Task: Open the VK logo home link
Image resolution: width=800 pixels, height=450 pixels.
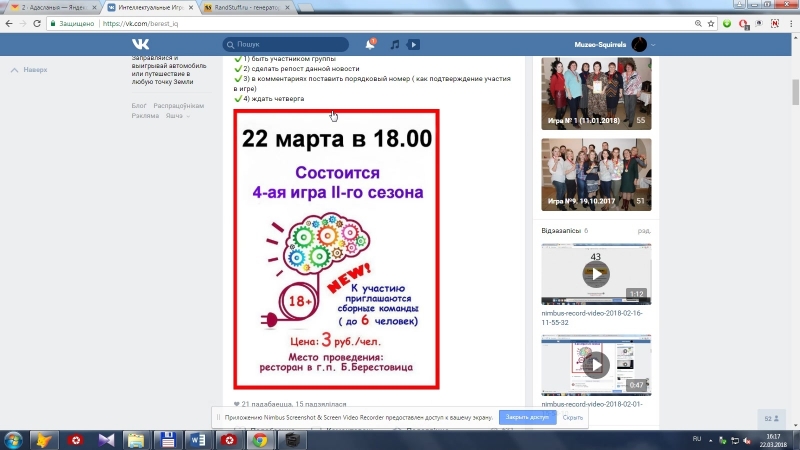Action: click(x=140, y=44)
